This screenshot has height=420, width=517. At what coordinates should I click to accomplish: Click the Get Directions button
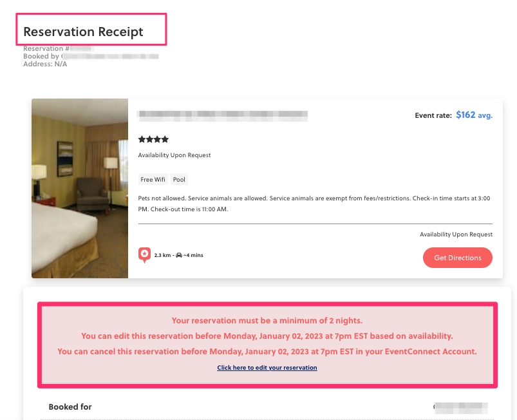(457, 258)
